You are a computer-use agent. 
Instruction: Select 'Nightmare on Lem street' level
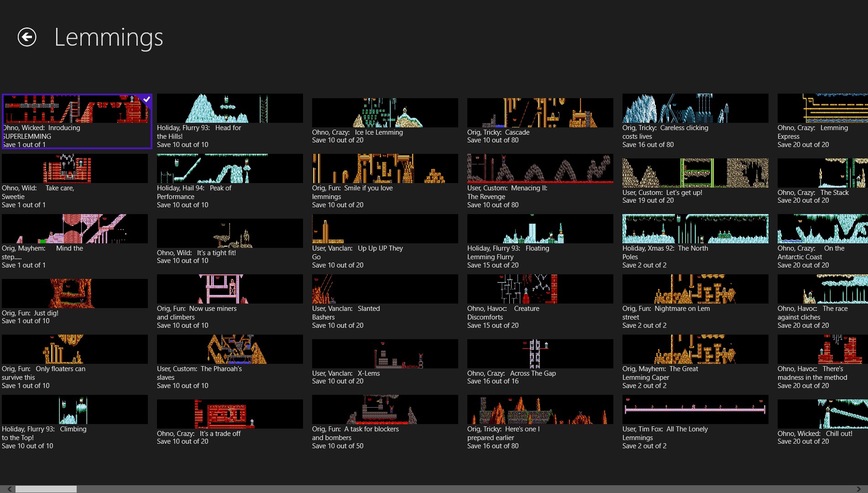click(x=695, y=302)
